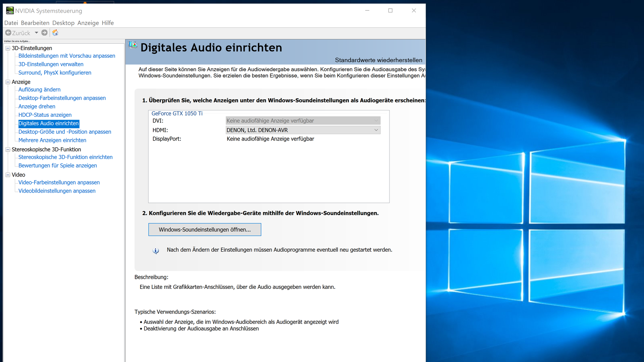Open the Anzeige menu in menu bar
The height and width of the screenshot is (362, 644).
(88, 23)
